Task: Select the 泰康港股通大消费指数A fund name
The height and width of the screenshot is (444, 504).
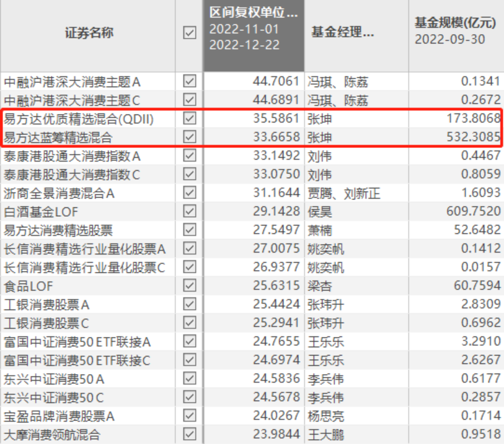Action: tap(72, 156)
